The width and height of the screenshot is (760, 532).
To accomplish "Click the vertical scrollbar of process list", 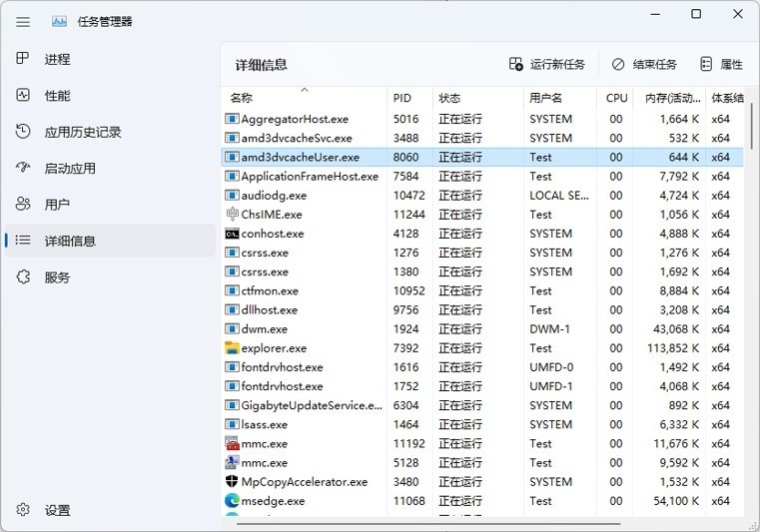I will [x=752, y=127].
